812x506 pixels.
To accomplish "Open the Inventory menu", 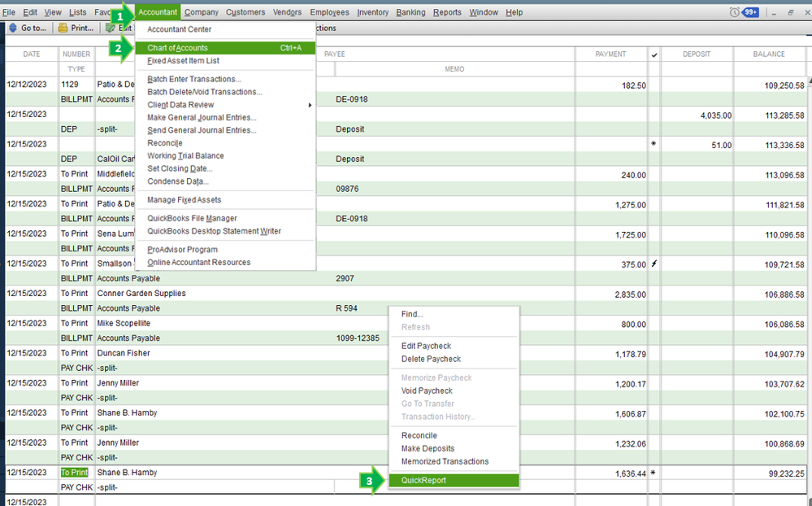I will pyautogui.click(x=372, y=12).
